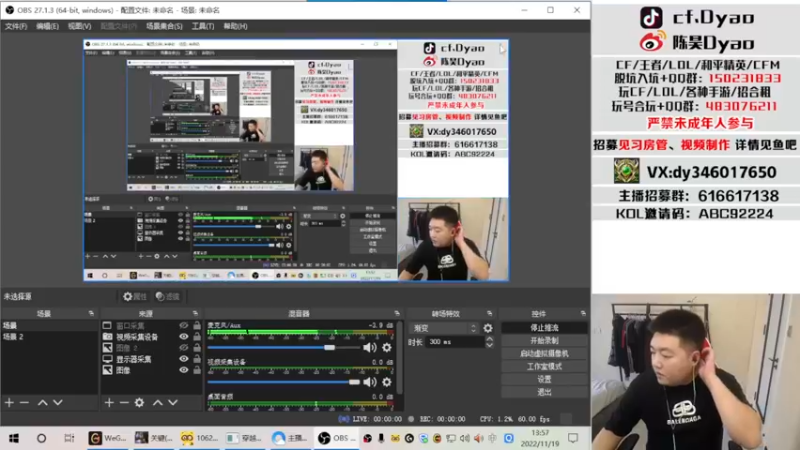Toggle visibility of 图像 2 source
Image resolution: width=800 pixels, height=450 pixels.
tap(184, 348)
